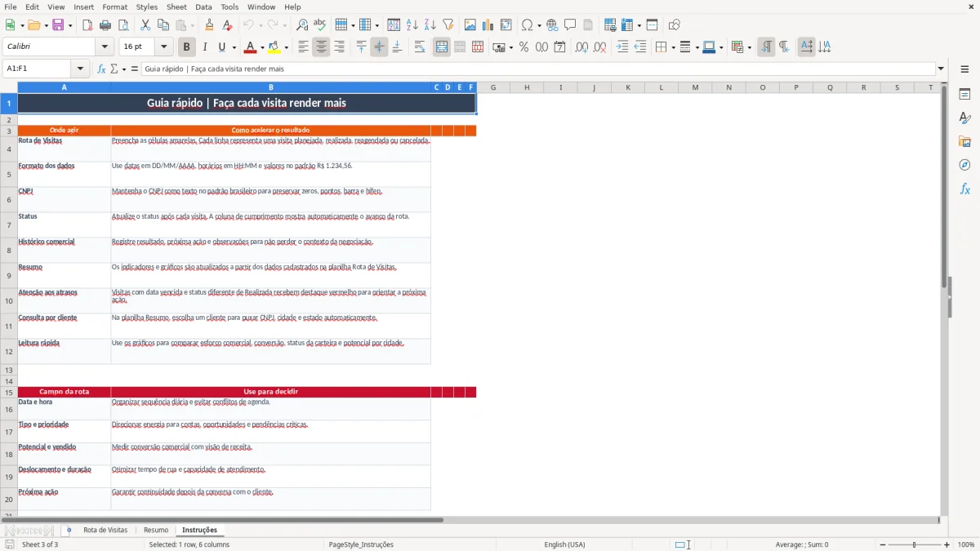The image size is (980, 551).
Task: Insert an image
Action: pyautogui.click(x=470, y=25)
